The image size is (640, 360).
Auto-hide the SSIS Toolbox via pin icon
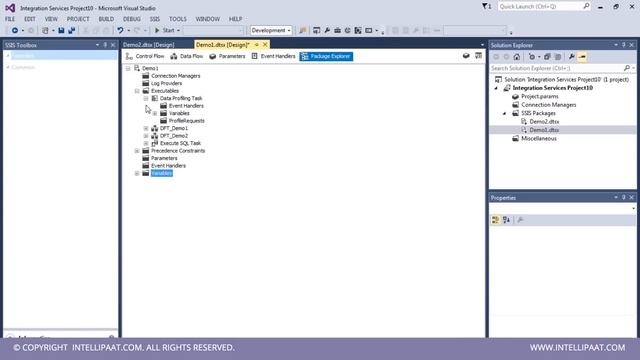[105, 45]
